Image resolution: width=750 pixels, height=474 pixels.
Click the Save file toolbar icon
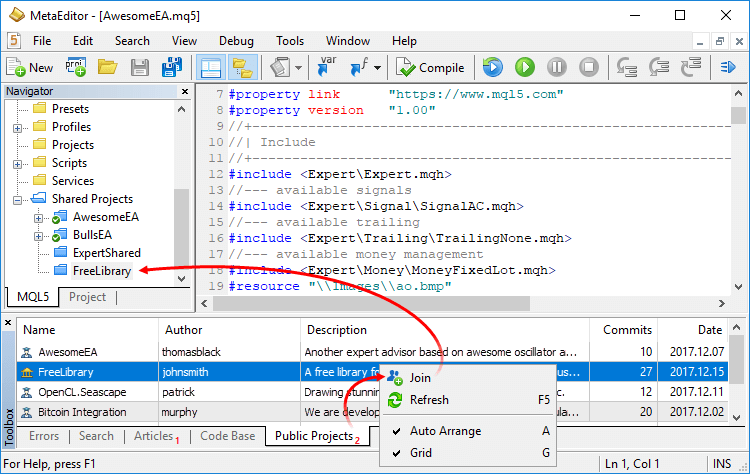pyautogui.click(x=140, y=67)
